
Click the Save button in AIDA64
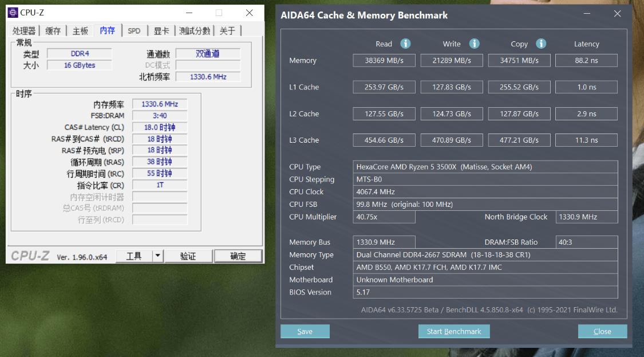tap(305, 331)
